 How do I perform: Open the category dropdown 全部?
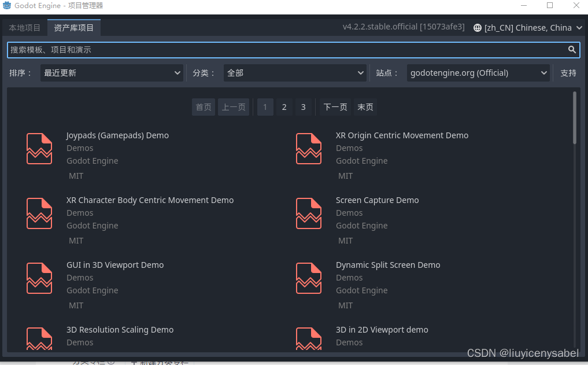tap(295, 73)
